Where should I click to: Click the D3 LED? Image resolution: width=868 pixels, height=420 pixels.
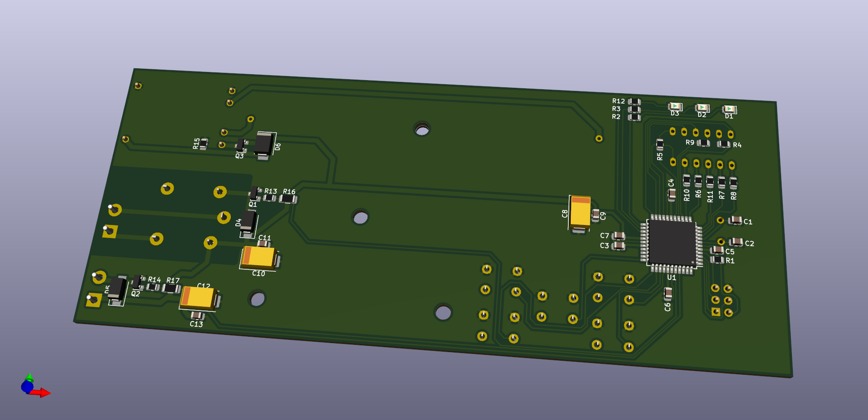[x=675, y=106]
